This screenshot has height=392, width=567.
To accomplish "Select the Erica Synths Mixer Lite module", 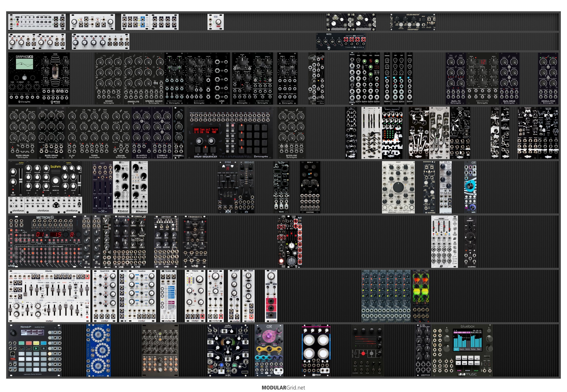I will pos(133,78).
